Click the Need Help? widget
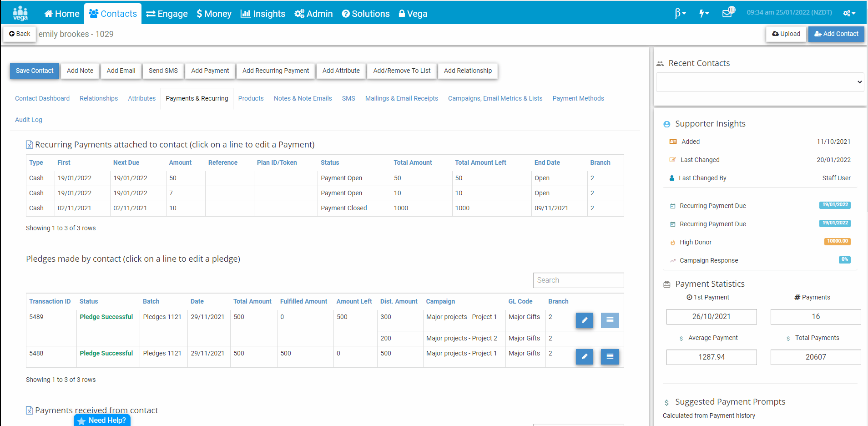This screenshot has height=426, width=868. (102, 420)
